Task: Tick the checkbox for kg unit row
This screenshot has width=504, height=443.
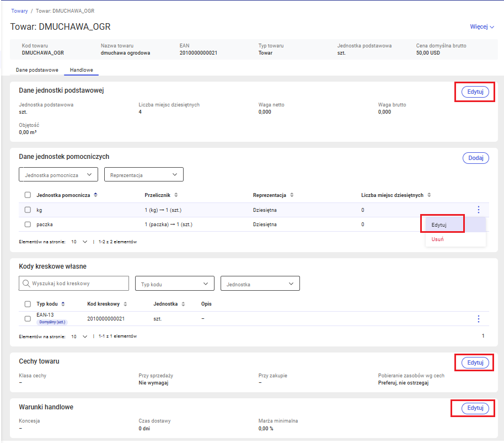Action: click(x=28, y=210)
